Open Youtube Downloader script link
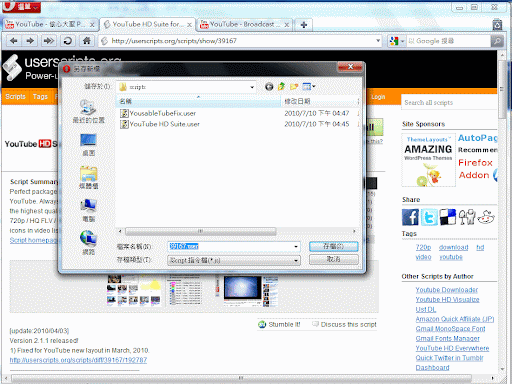The width and height of the screenshot is (512, 384). (x=447, y=290)
